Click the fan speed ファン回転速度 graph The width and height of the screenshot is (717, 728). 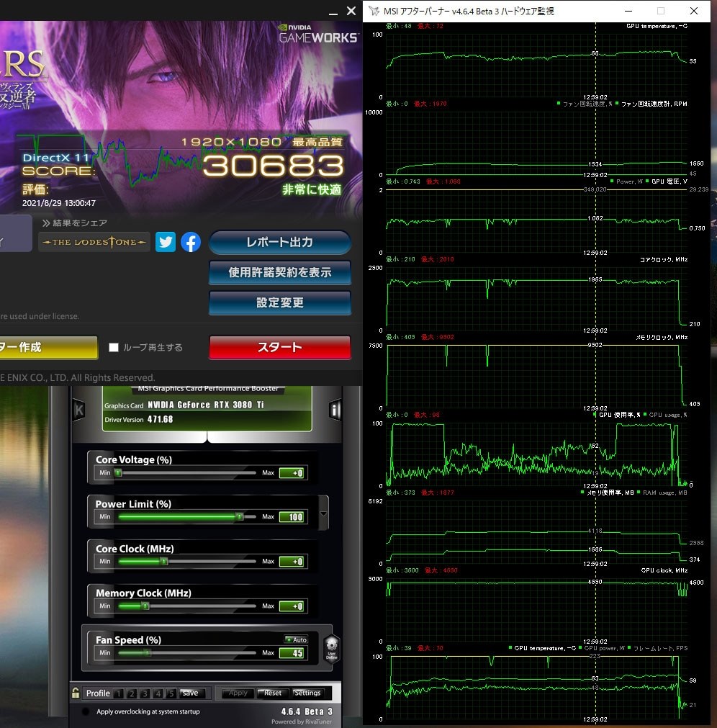click(x=536, y=143)
